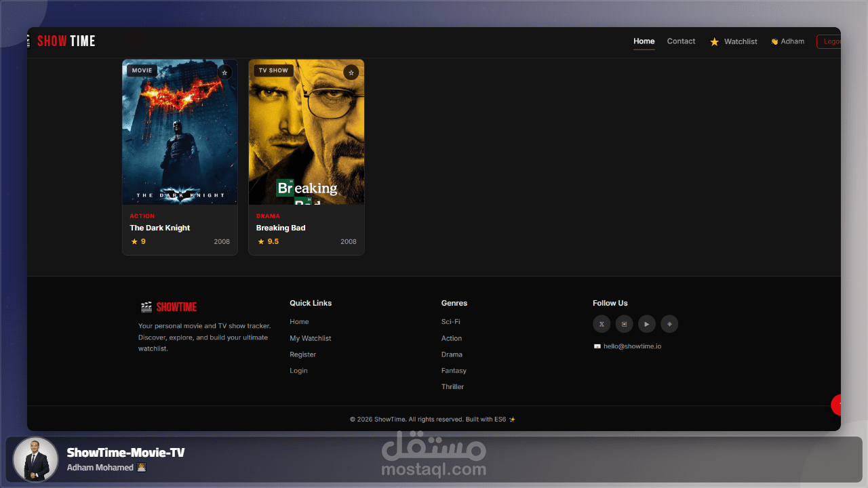Follow the Register quick link
This screenshot has width=868, height=488.
(x=303, y=354)
